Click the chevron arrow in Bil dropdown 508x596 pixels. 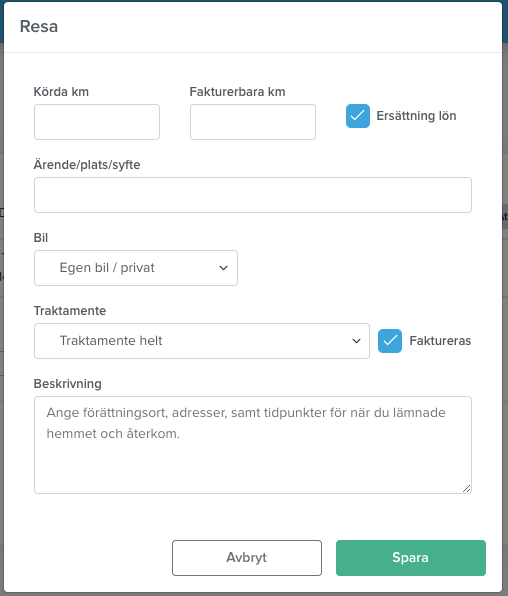tap(224, 268)
